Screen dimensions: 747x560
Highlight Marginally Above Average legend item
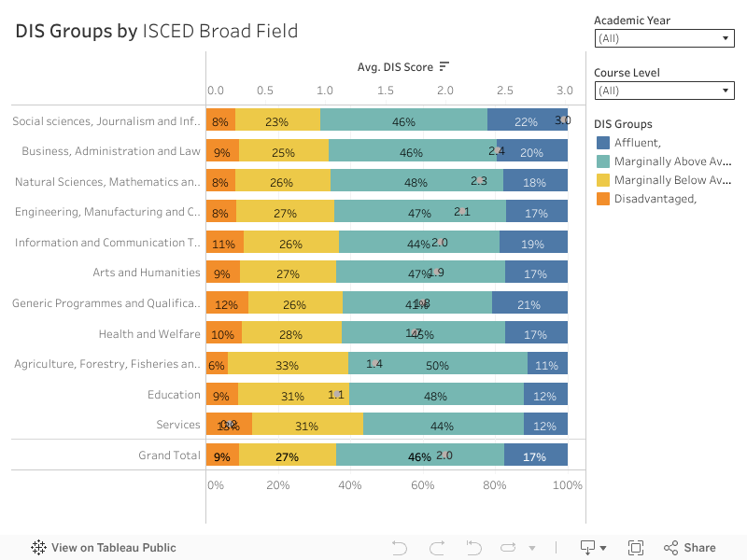tap(672, 161)
